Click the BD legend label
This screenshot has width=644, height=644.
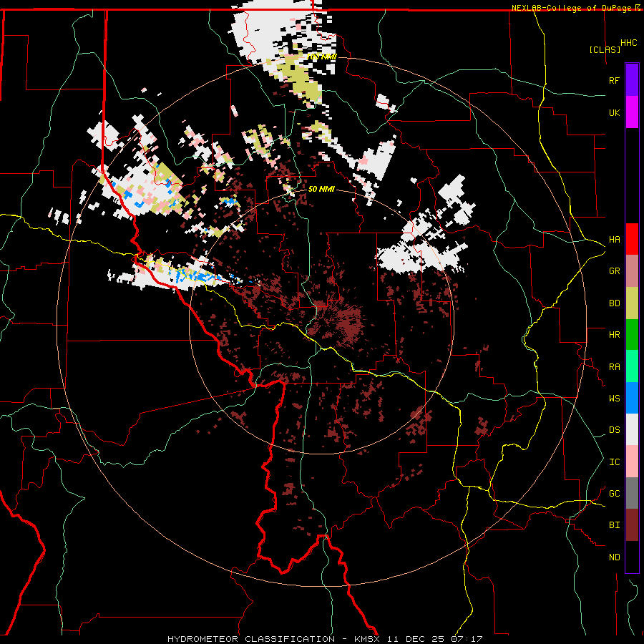pos(614,303)
